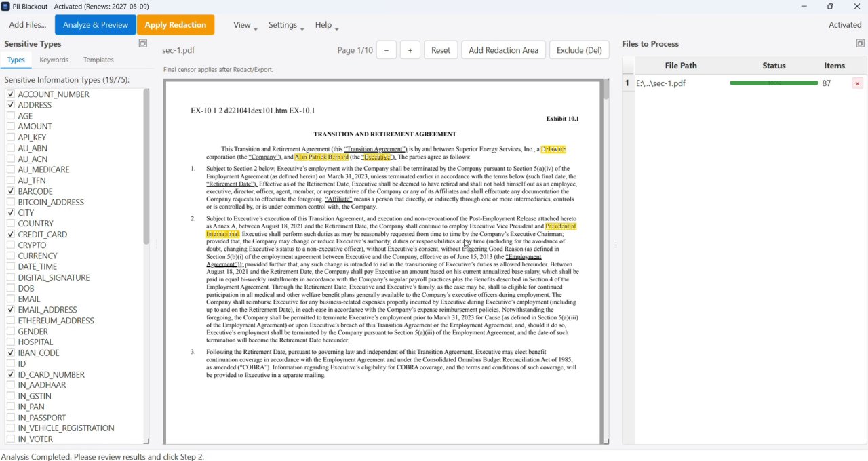The image size is (868, 461).
Task: Enable EMAIL checkbox
Action: tap(11, 299)
